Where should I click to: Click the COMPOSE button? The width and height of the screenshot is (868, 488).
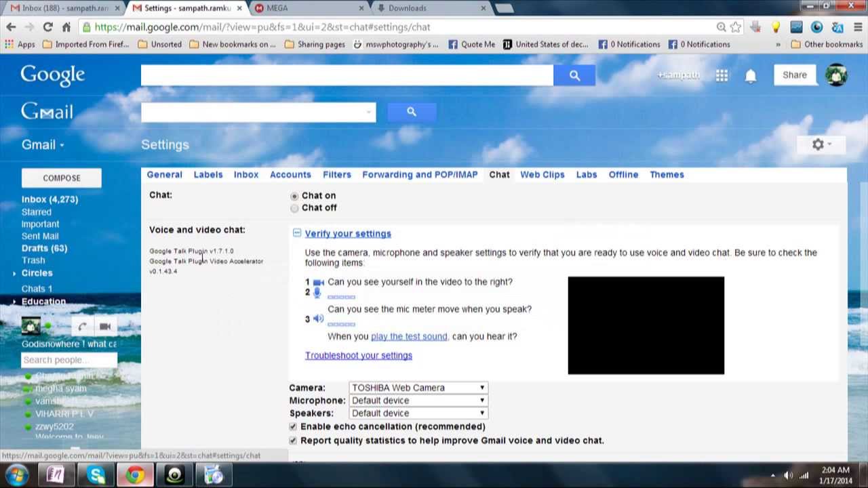point(62,178)
